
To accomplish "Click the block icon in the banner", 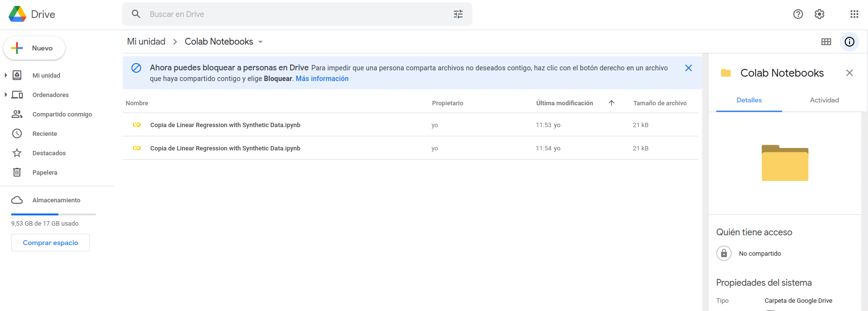I will pyautogui.click(x=136, y=68).
